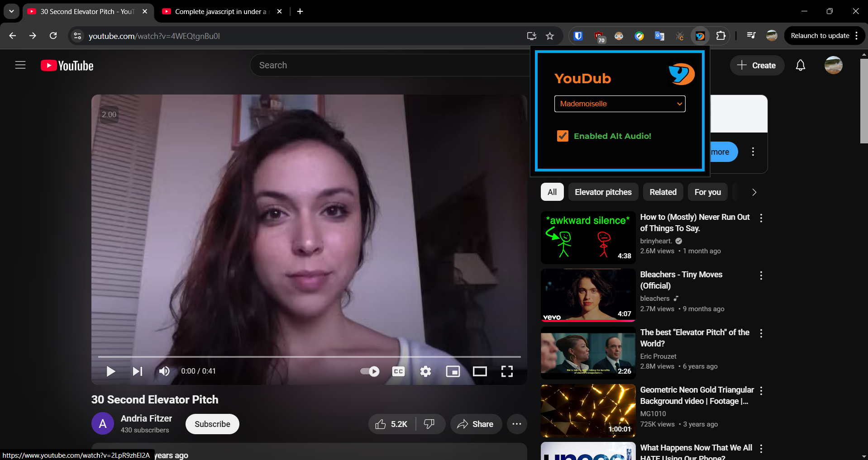This screenshot has height=460, width=868.
Task: Open the Chrome profile avatar
Action: tap(772, 36)
